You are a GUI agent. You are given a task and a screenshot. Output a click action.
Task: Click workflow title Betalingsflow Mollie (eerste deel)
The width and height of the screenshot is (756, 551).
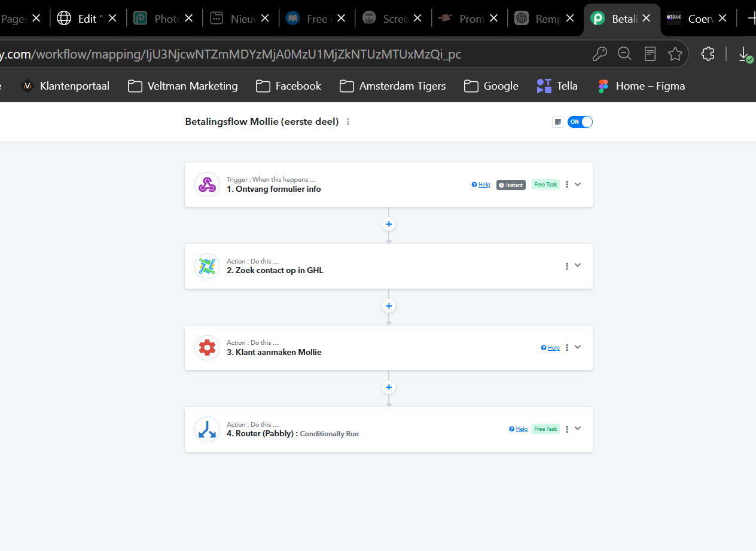tap(262, 122)
